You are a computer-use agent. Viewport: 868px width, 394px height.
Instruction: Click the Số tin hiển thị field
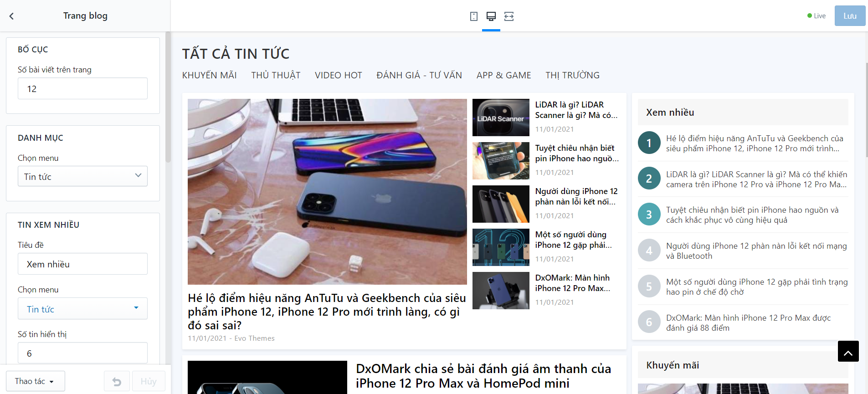(x=82, y=353)
